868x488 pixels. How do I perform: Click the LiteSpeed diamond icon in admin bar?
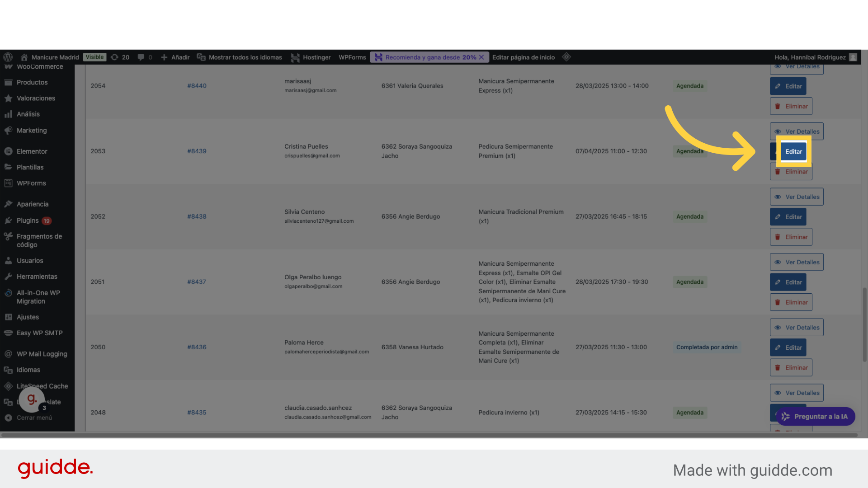click(x=566, y=57)
